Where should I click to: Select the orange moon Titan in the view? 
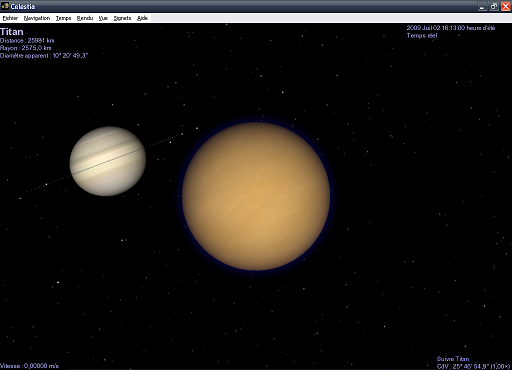click(256, 196)
